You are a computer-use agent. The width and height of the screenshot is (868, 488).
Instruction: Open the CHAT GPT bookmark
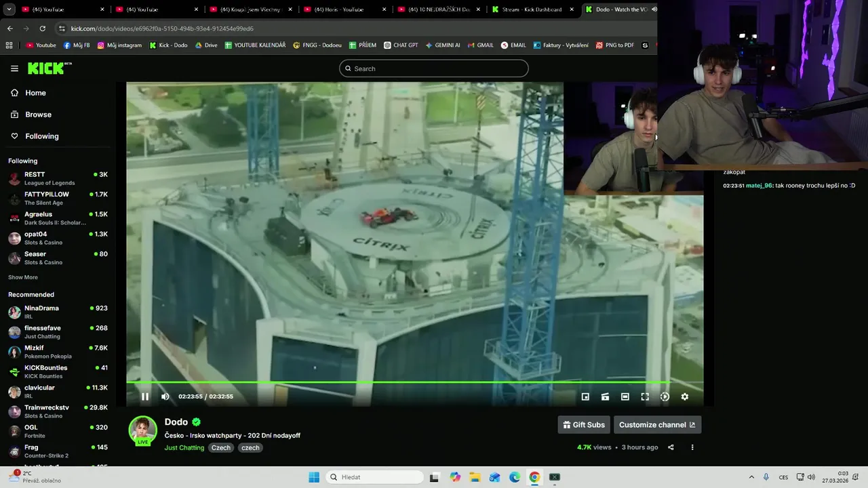coord(401,45)
